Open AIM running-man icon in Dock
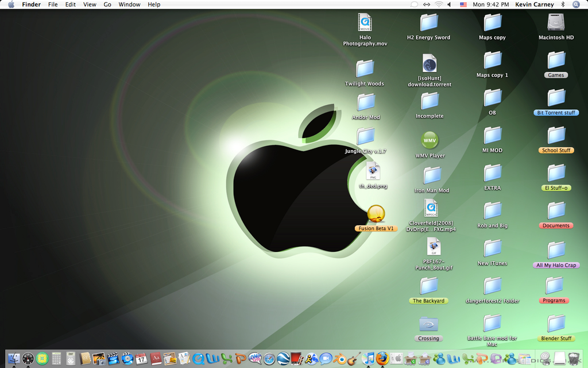This screenshot has height=368, width=588. [x=312, y=359]
